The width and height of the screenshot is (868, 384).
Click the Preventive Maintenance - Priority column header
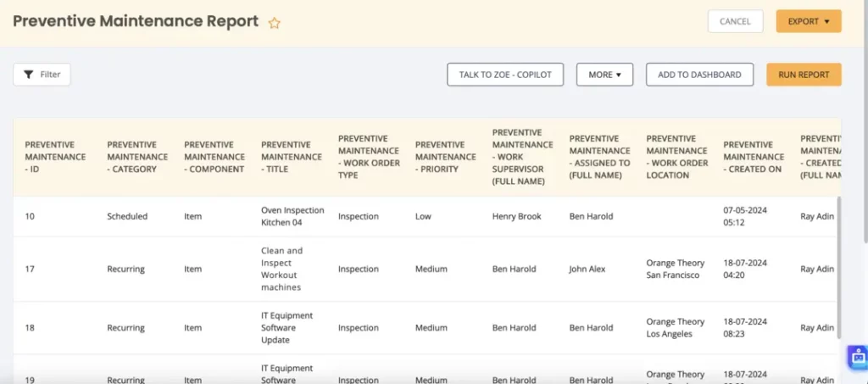pos(446,157)
